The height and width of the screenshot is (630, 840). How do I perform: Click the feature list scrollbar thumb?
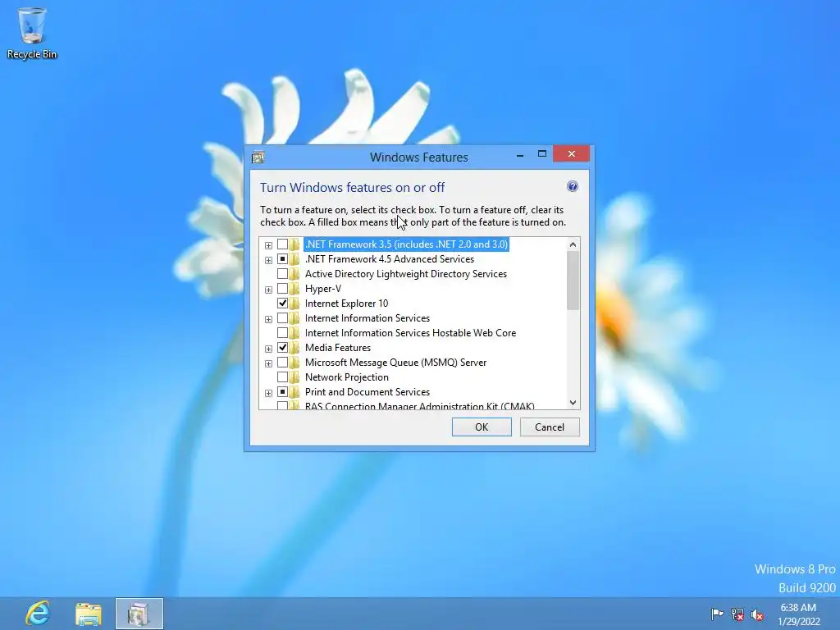pos(573,281)
